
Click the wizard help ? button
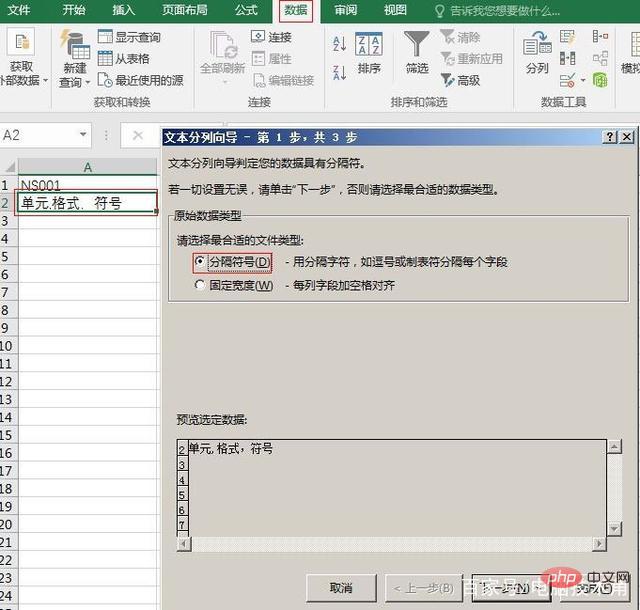[609, 137]
